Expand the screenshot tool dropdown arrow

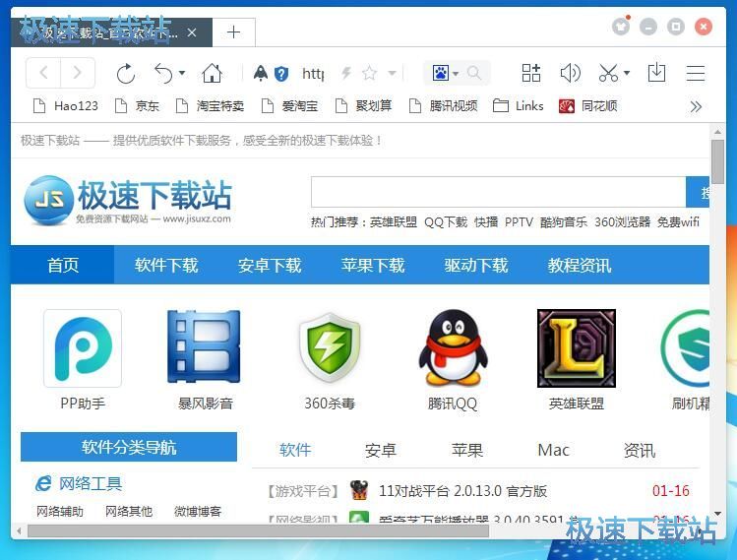coord(627,73)
